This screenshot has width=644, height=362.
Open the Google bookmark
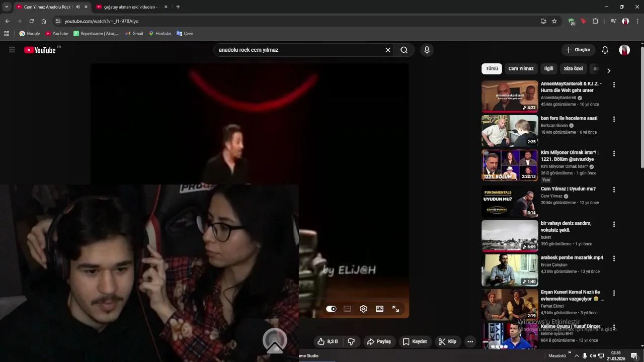point(30,34)
